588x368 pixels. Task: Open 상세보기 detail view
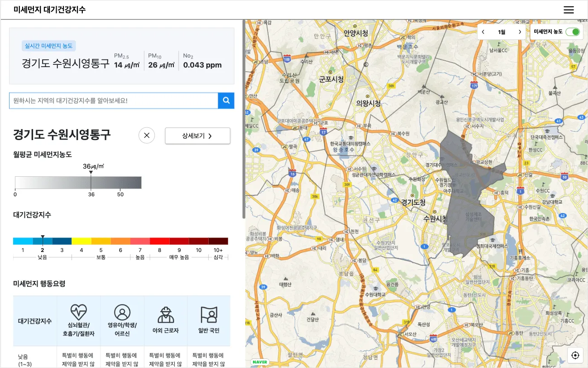point(197,136)
